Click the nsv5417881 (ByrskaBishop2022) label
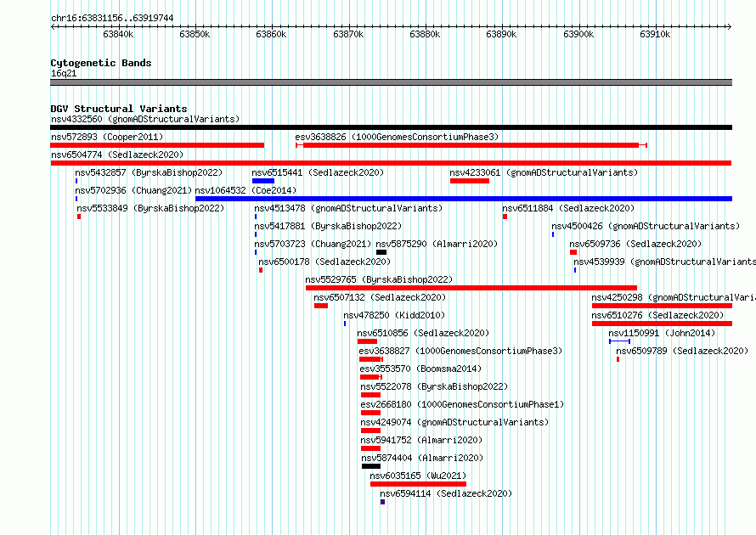 click(x=328, y=226)
